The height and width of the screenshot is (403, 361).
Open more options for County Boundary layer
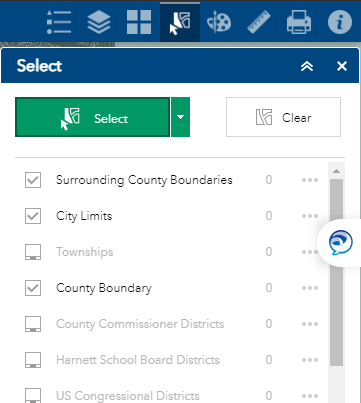[310, 288]
